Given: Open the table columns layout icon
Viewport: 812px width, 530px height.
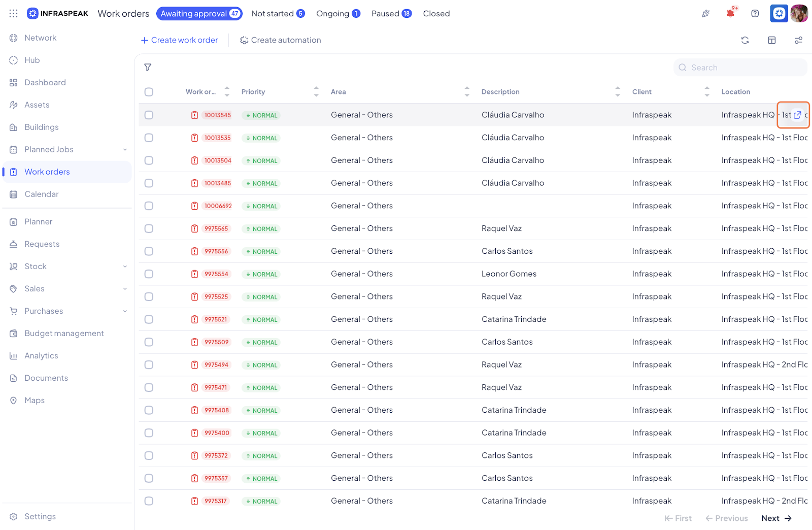Looking at the screenshot, I should (772, 40).
